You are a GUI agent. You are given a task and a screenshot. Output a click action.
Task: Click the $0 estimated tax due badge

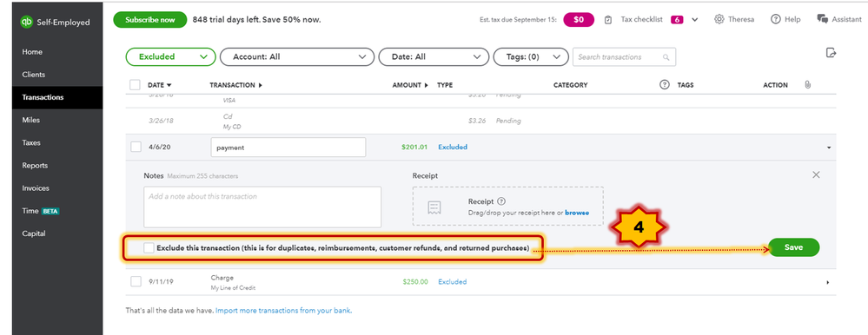(x=579, y=19)
